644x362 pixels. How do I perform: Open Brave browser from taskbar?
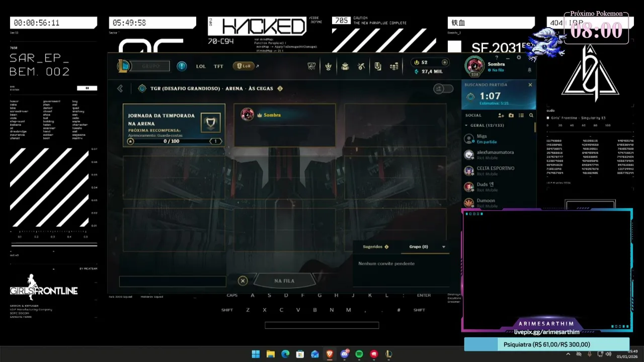click(330, 354)
